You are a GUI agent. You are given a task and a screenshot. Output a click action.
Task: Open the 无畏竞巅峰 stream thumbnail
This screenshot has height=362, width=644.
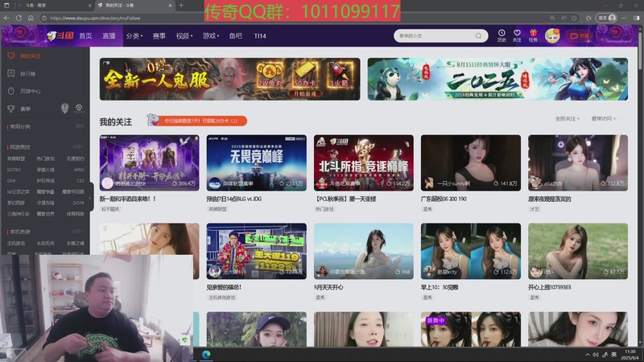point(256,163)
